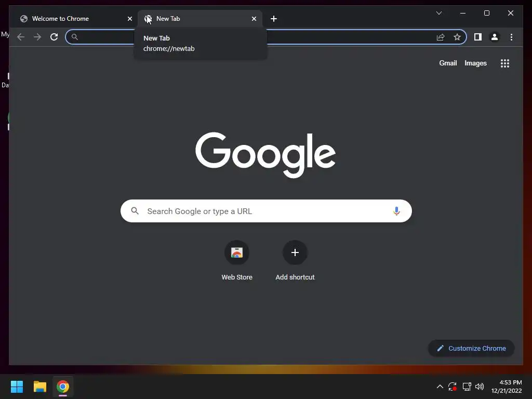Screen dimensions: 532x399
Task: Show hidden system tray icons
Action: point(440,387)
